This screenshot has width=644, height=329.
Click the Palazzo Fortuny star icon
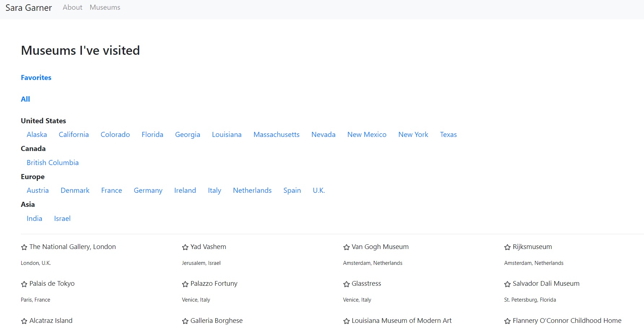[x=185, y=284]
